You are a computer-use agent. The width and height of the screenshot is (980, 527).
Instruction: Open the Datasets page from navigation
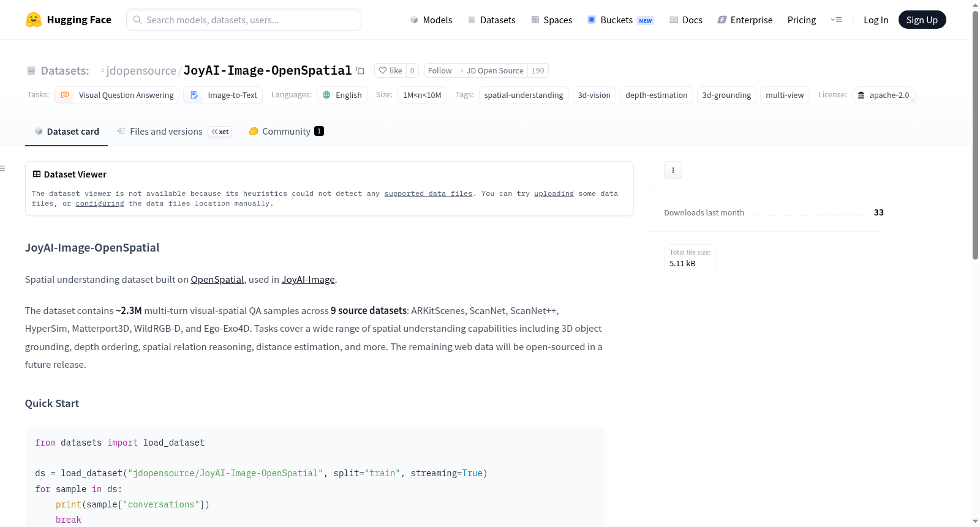click(x=492, y=20)
